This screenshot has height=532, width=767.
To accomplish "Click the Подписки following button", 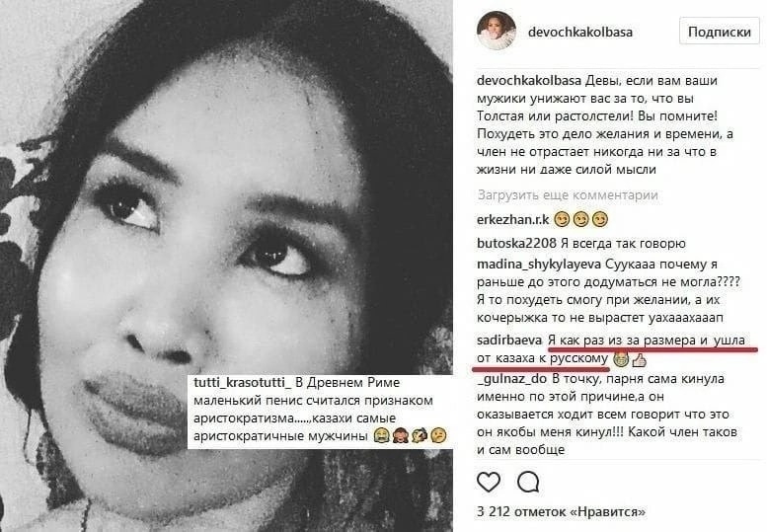I will tap(719, 32).
